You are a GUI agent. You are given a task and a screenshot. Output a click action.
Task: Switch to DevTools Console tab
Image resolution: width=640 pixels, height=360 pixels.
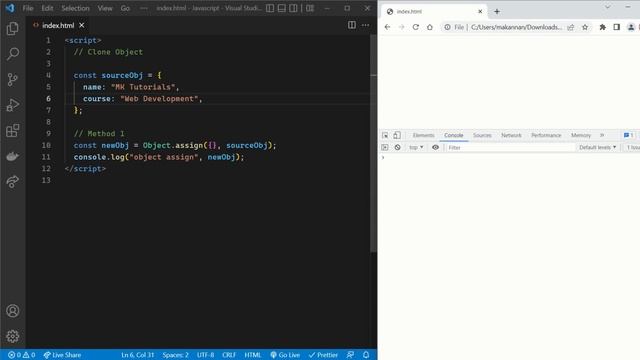453,135
